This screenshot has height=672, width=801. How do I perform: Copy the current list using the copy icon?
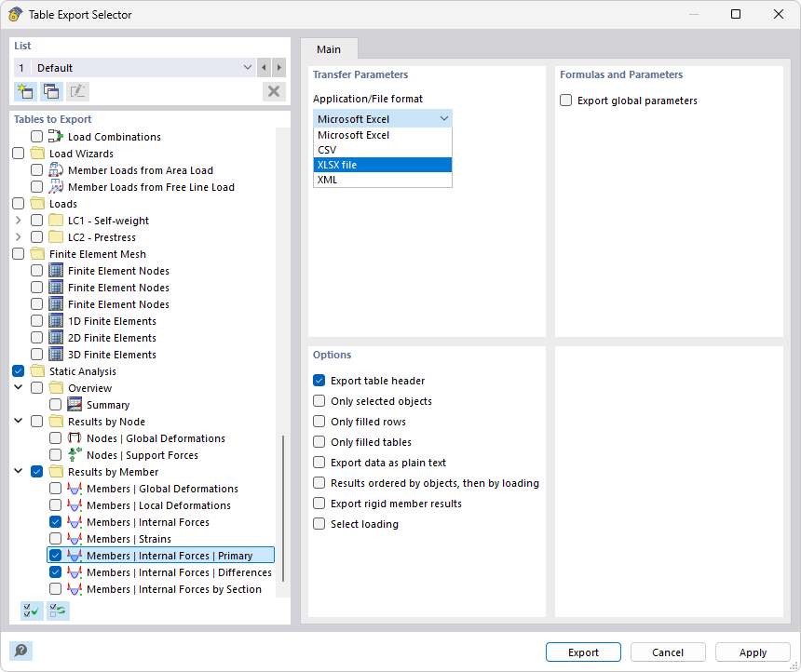tap(51, 90)
